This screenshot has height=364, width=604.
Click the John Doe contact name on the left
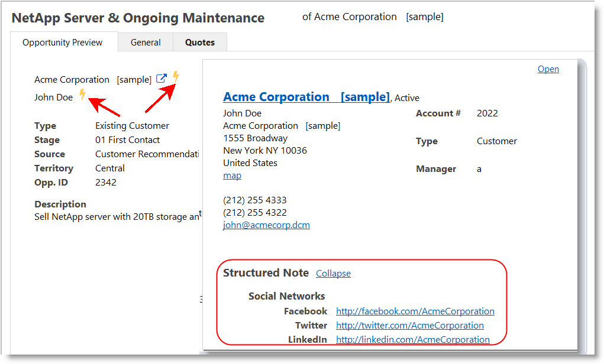53,97
